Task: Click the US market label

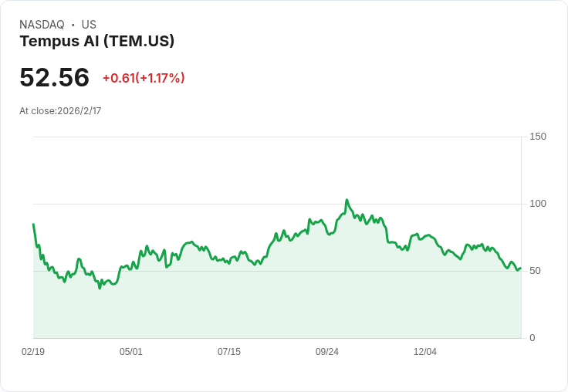Action: pyautogui.click(x=89, y=25)
